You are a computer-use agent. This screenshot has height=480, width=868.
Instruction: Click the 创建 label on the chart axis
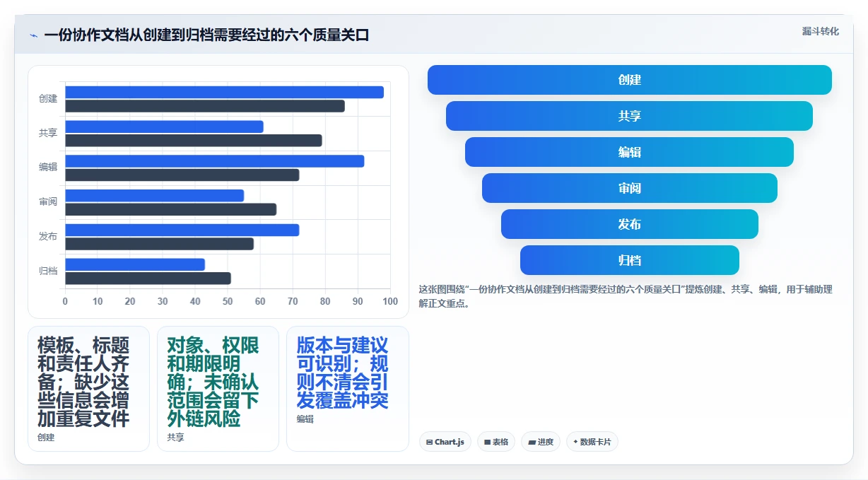(48, 99)
